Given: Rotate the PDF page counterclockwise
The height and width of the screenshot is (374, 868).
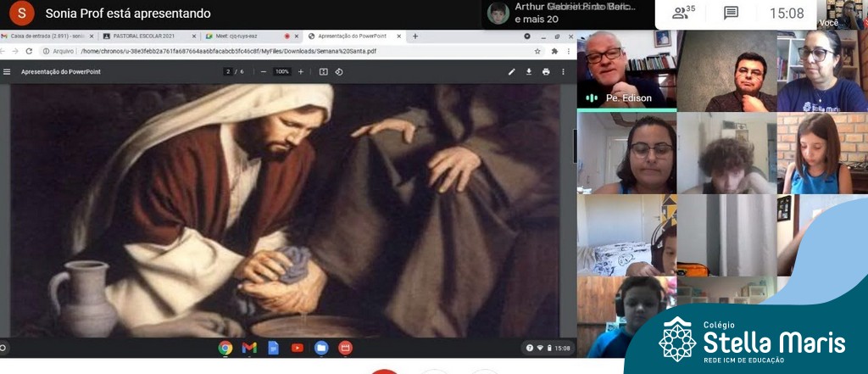Looking at the screenshot, I should pos(339,72).
